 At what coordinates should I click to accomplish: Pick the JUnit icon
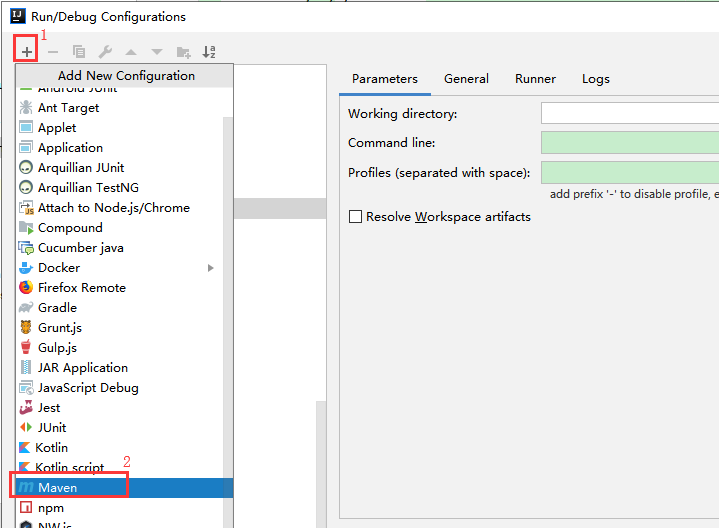(x=26, y=428)
